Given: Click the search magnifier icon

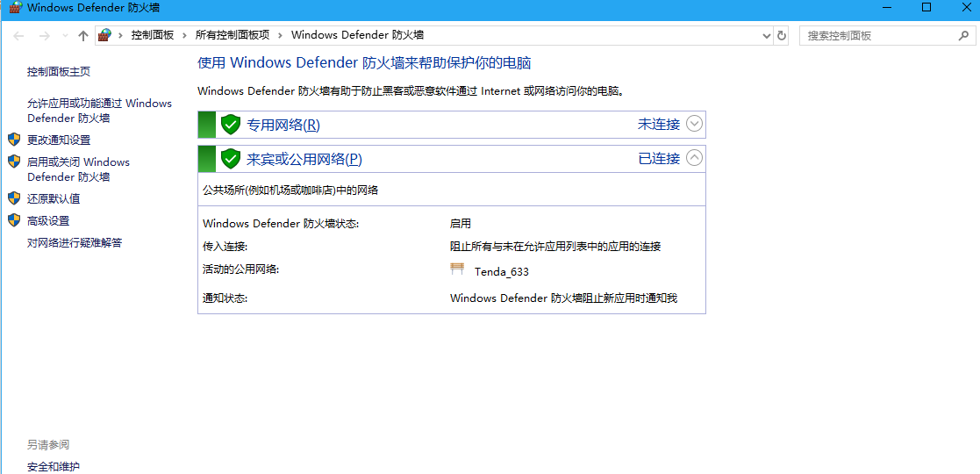Looking at the screenshot, I should click(963, 36).
